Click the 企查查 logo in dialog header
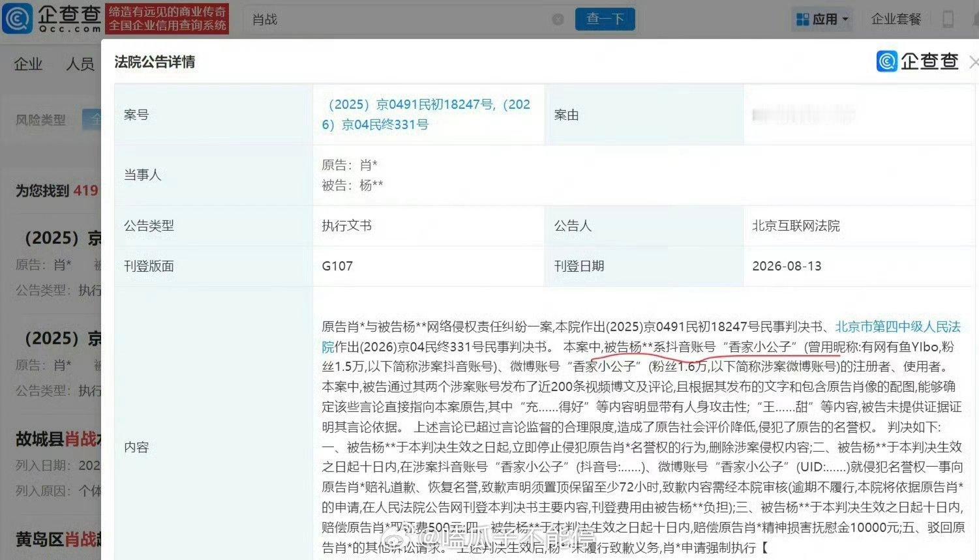The height and width of the screenshot is (560, 979). pyautogui.click(x=917, y=61)
